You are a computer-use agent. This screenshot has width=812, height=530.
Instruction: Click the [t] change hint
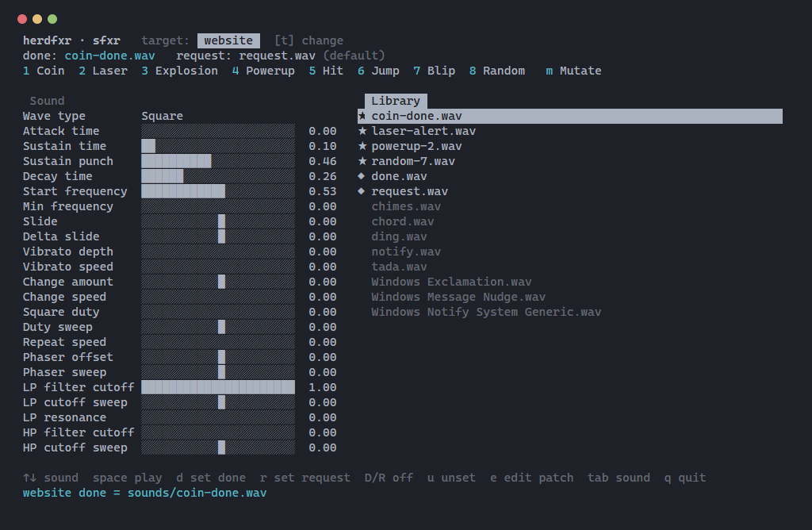tap(308, 40)
